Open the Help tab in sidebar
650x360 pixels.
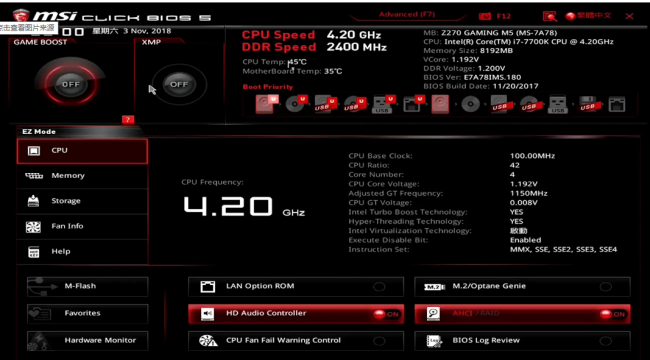pos(82,252)
